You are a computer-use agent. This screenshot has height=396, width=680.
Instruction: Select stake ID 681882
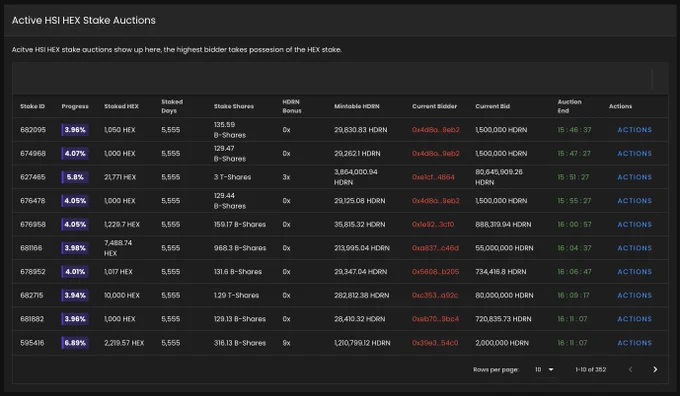[32, 319]
